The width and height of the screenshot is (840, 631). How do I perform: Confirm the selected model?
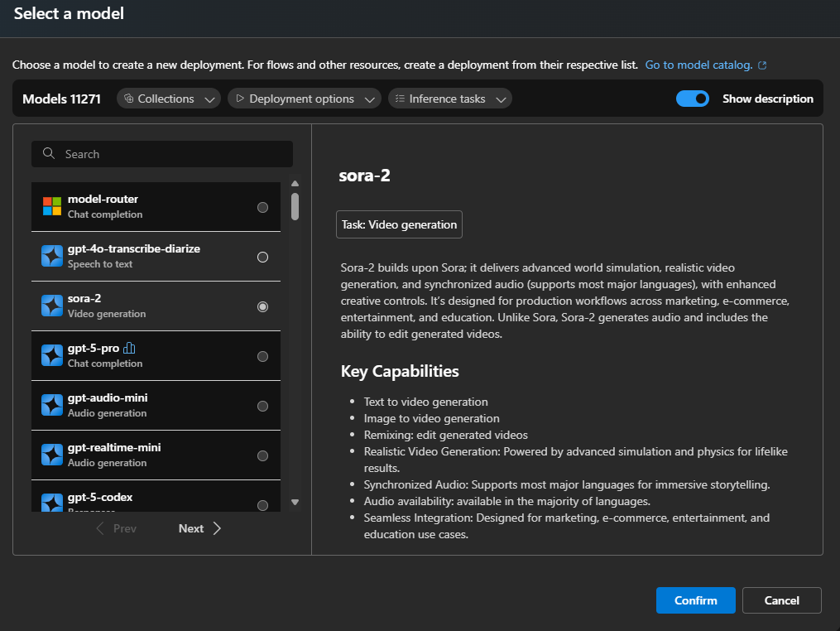point(695,600)
